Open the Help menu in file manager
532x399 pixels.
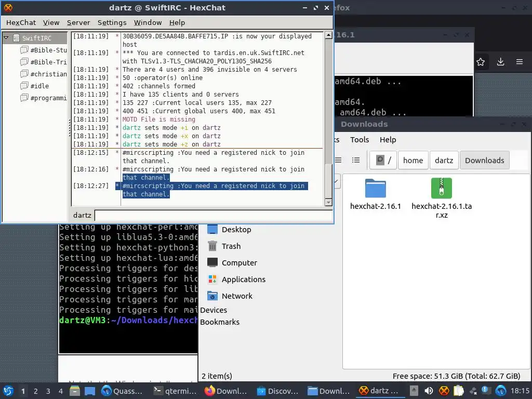[x=388, y=140]
